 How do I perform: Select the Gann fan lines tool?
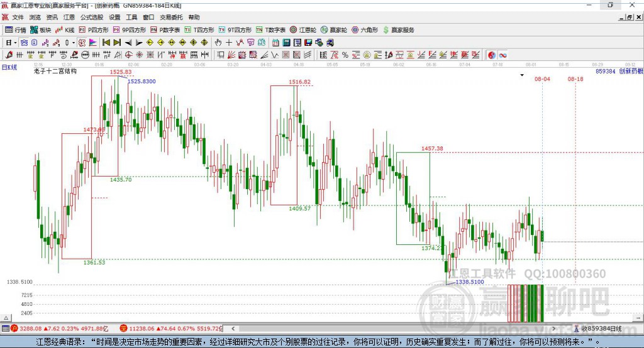click(x=231, y=55)
